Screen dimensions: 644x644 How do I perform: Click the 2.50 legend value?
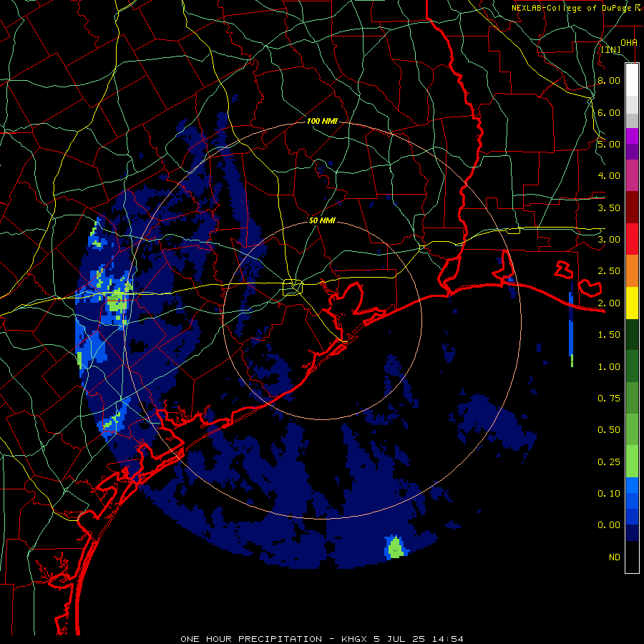point(609,271)
